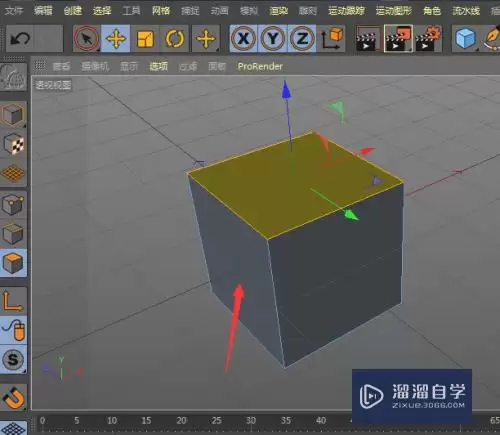Jump to frame 10 on timeline

coord(112,420)
